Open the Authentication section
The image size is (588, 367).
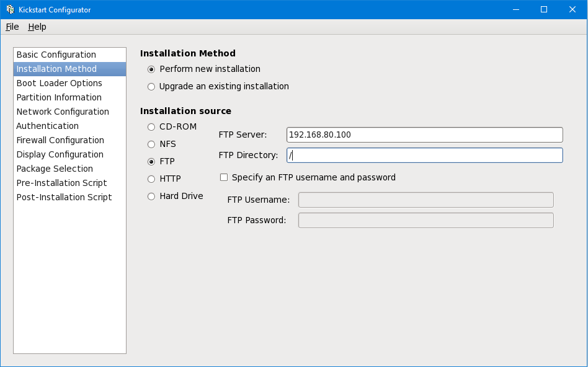click(48, 126)
